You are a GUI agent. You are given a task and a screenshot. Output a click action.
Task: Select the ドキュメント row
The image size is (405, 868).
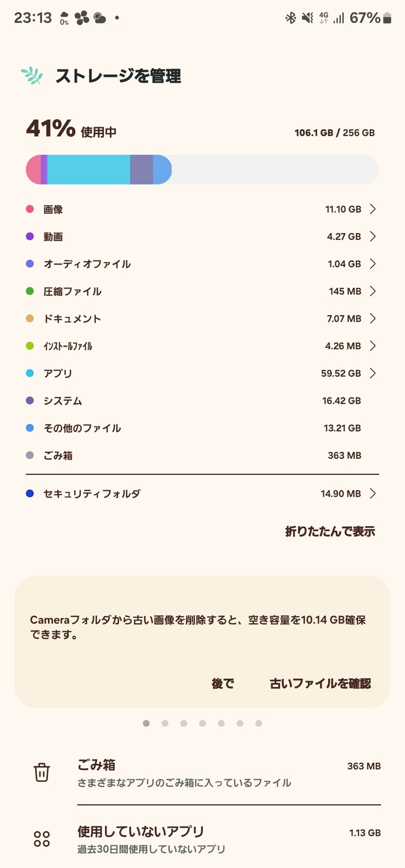(203, 319)
